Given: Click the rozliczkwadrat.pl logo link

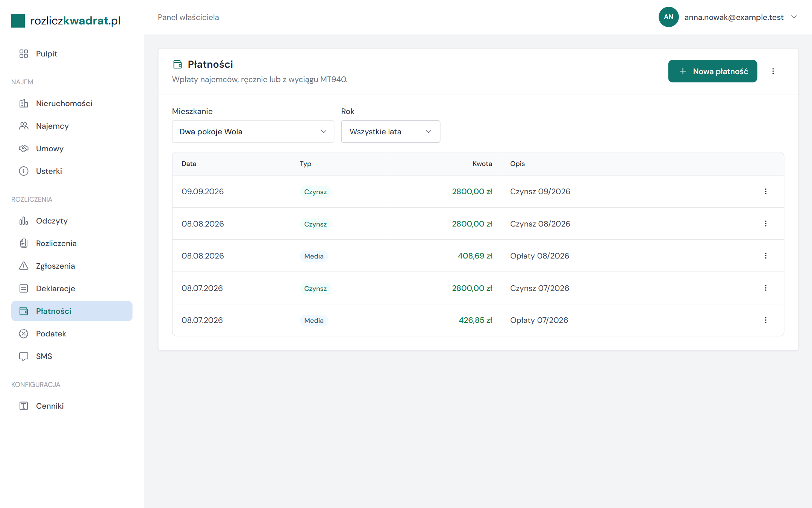Looking at the screenshot, I should tap(66, 21).
